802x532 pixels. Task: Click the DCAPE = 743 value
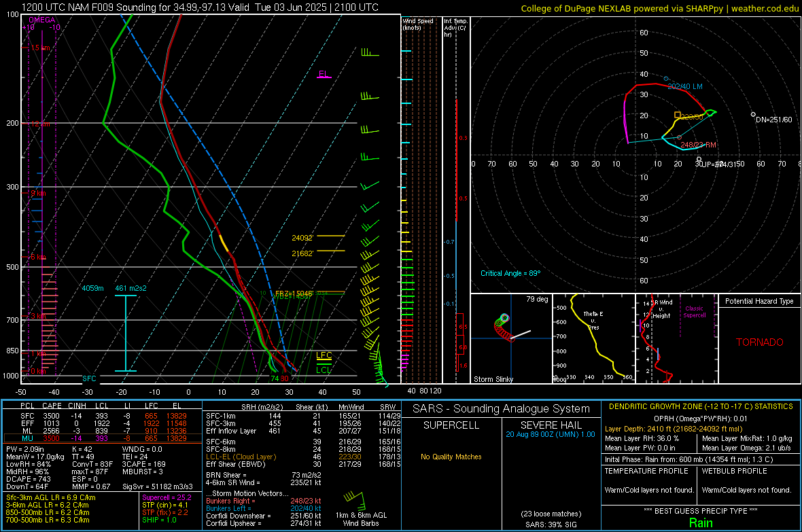point(28,479)
